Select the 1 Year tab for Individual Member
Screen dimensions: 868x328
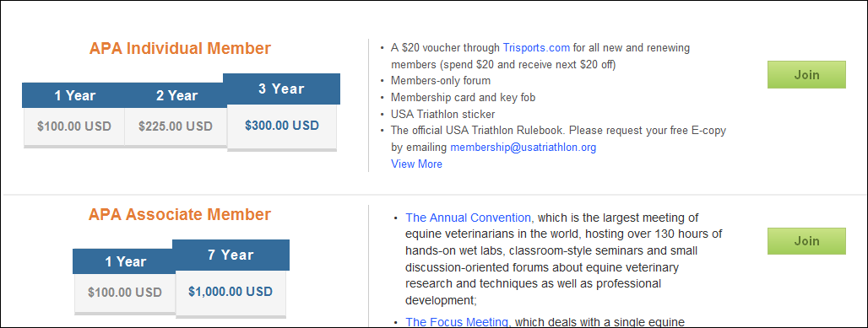pos(73,95)
